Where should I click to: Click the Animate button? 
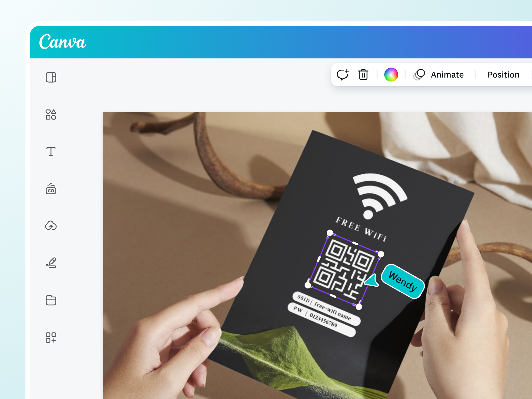(439, 75)
